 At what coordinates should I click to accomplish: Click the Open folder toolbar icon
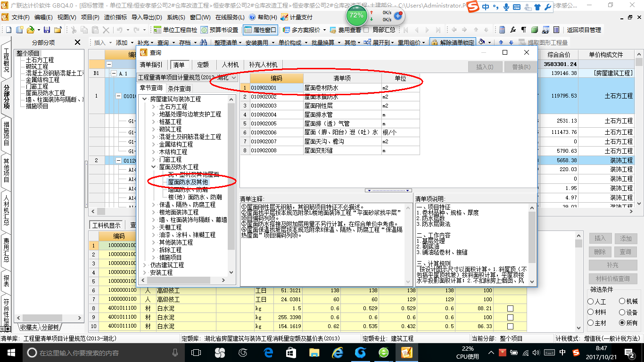point(30,30)
